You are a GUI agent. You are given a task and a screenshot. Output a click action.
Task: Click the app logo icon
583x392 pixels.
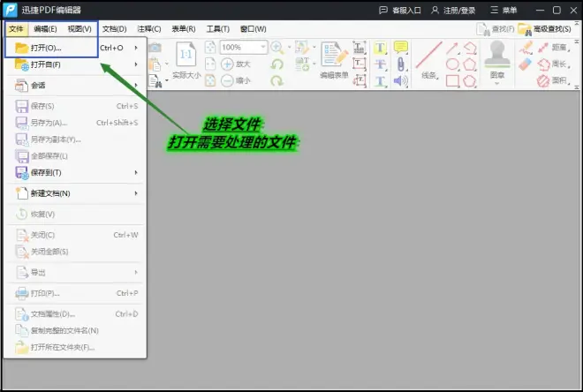click(10, 10)
